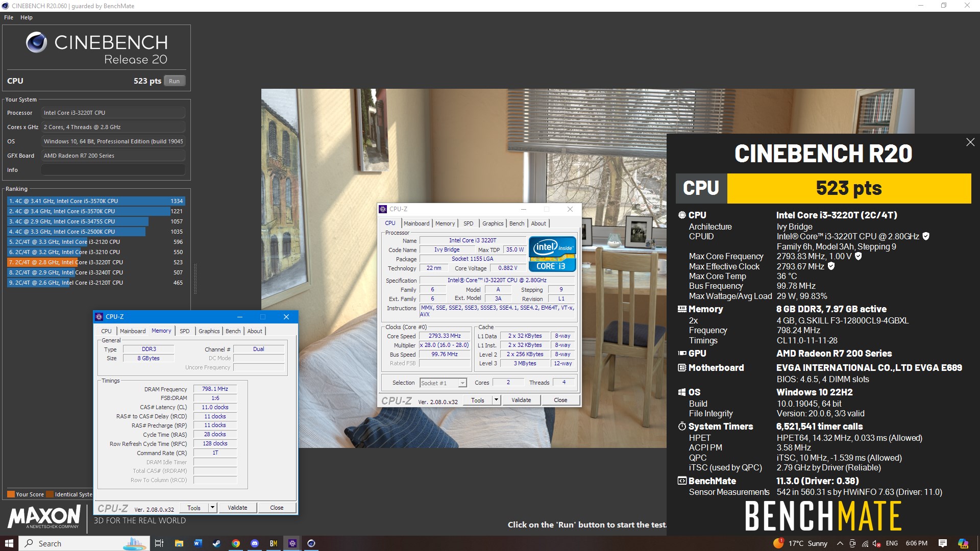Screen dimensions: 980x551
Task: Click the CPU-Z title icon in right window
Action: [x=383, y=209]
